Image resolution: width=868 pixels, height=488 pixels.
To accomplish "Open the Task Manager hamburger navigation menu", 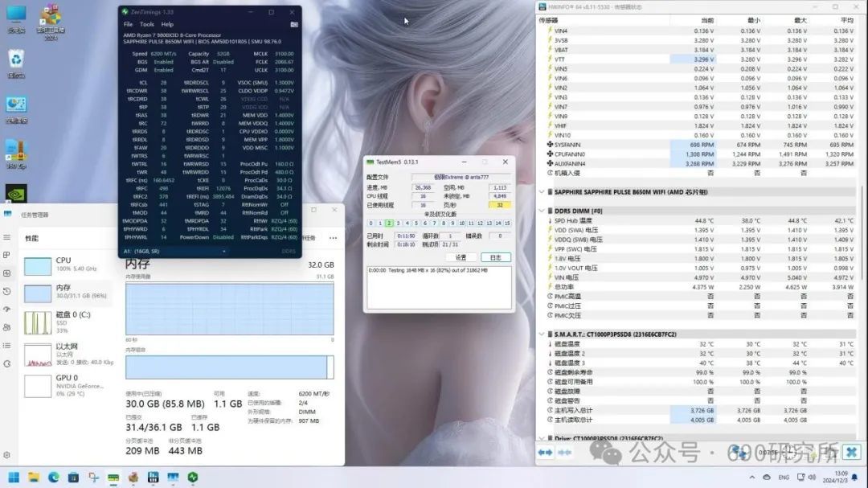I will coord(6,237).
